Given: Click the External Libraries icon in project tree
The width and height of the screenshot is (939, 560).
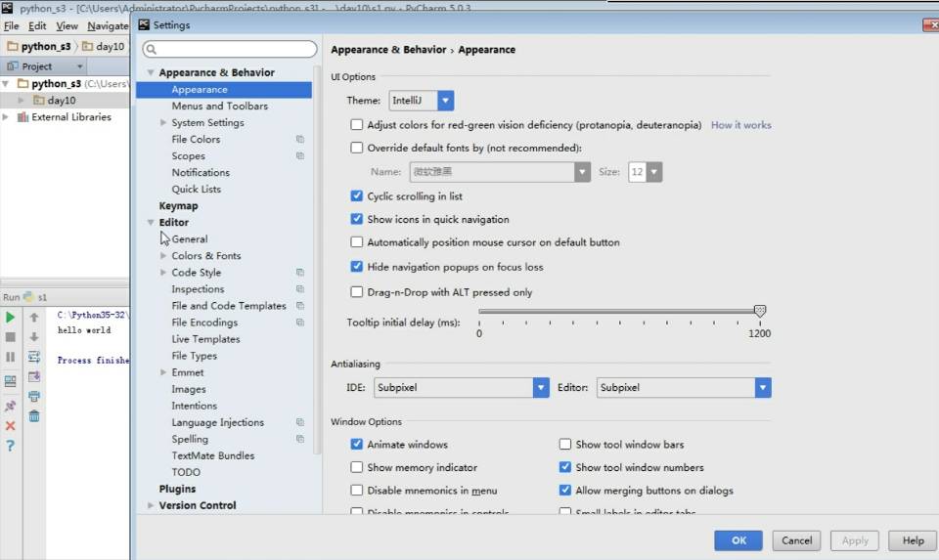Looking at the screenshot, I should coord(22,116).
